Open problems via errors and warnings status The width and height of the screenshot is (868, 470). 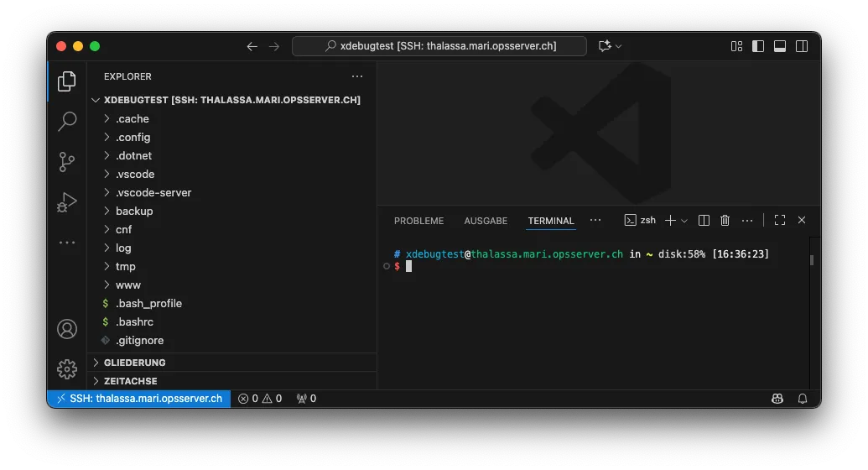point(260,399)
